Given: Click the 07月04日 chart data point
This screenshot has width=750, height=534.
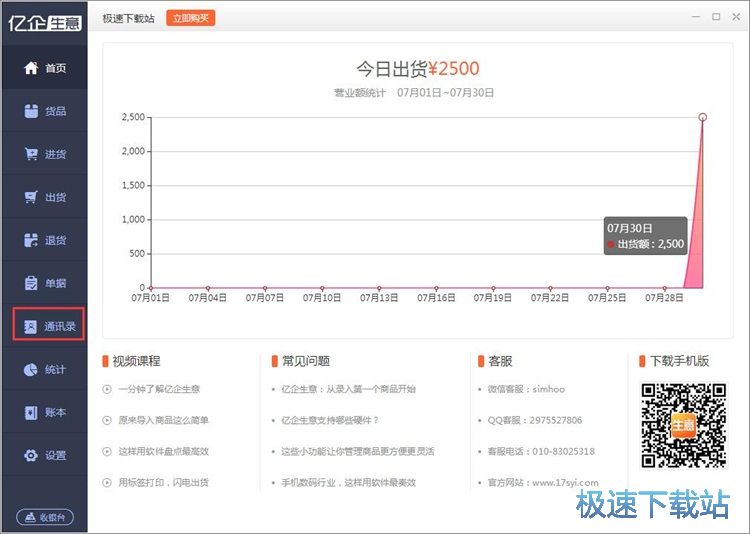Looking at the screenshot, I should click(208, 288).
